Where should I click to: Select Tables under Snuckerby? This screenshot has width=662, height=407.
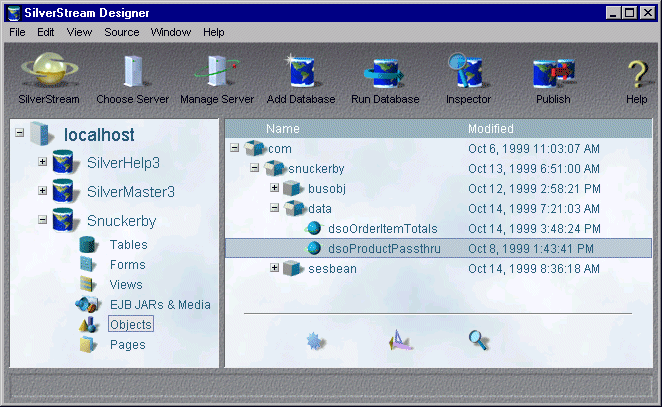[129, 244]
